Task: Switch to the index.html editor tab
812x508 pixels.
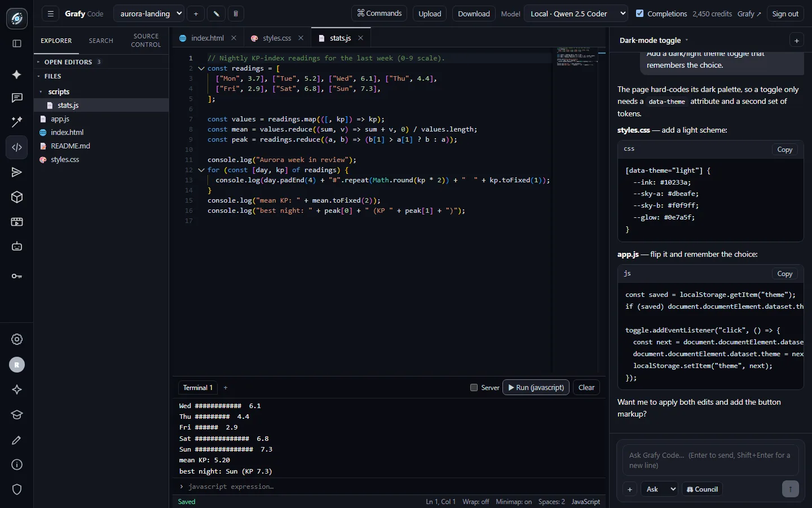Action: [x=208, y=38]
